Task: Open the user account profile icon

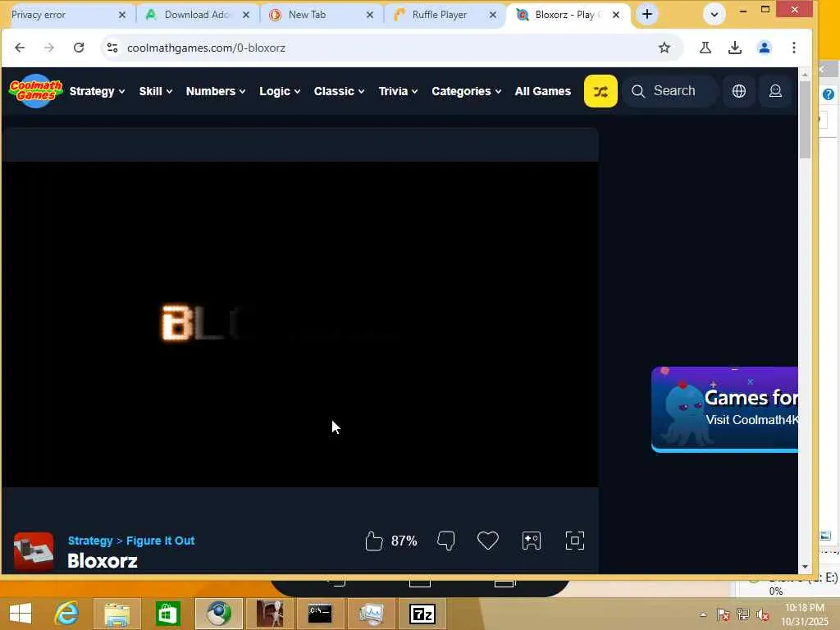Action: coord(775,91)
